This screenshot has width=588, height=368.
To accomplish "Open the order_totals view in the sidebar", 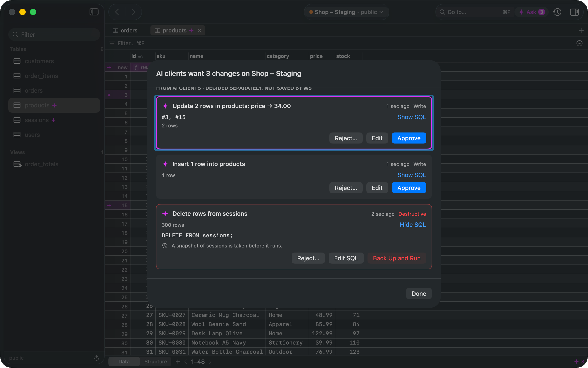I will tap(54, 164).
